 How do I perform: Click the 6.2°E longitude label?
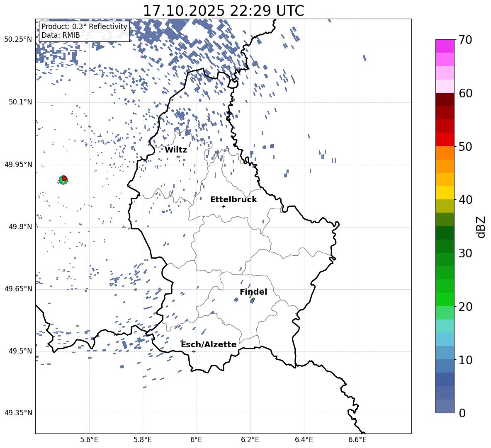click(x=250, y=440)
